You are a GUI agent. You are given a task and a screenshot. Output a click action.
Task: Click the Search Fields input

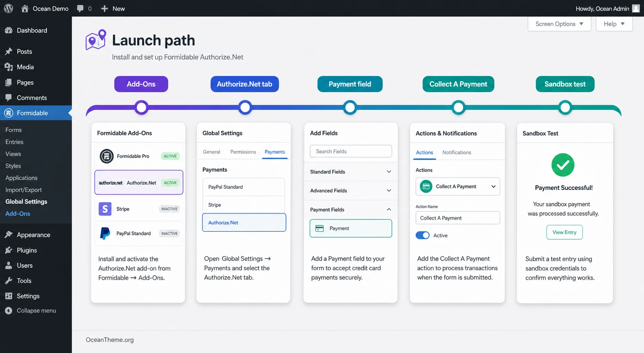[351, 151]
